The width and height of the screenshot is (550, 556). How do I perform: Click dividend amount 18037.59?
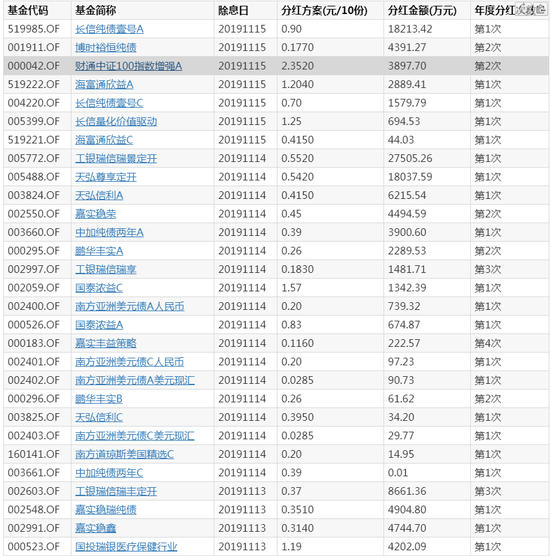click(x=410, y=177)
